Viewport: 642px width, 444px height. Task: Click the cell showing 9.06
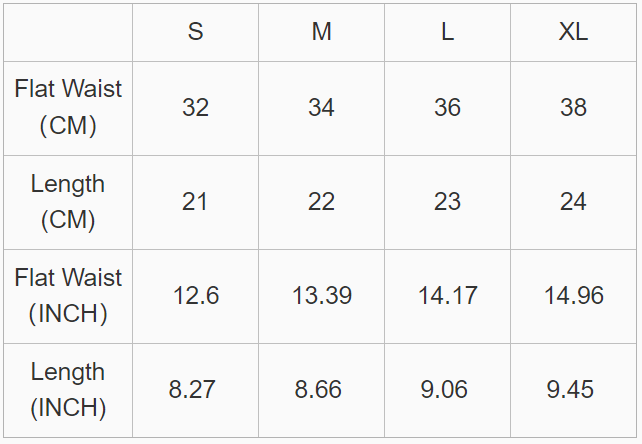click(x=448, y=390)
